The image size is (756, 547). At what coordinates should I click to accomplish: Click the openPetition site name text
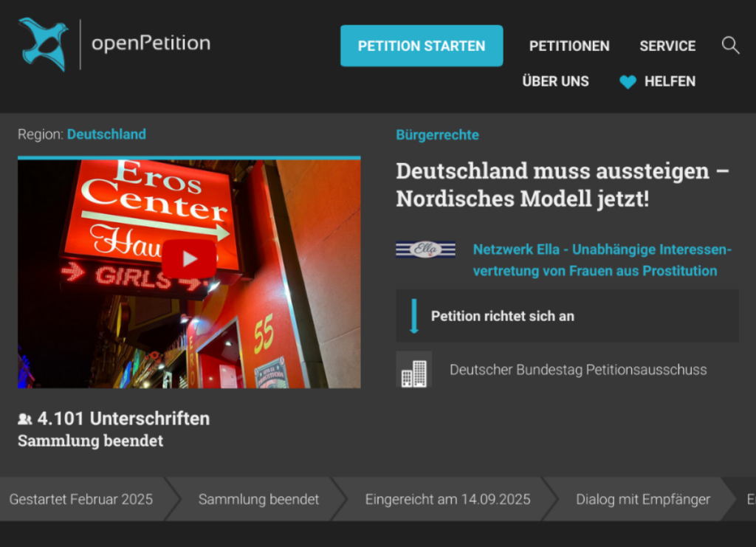[x=151, y=44]
